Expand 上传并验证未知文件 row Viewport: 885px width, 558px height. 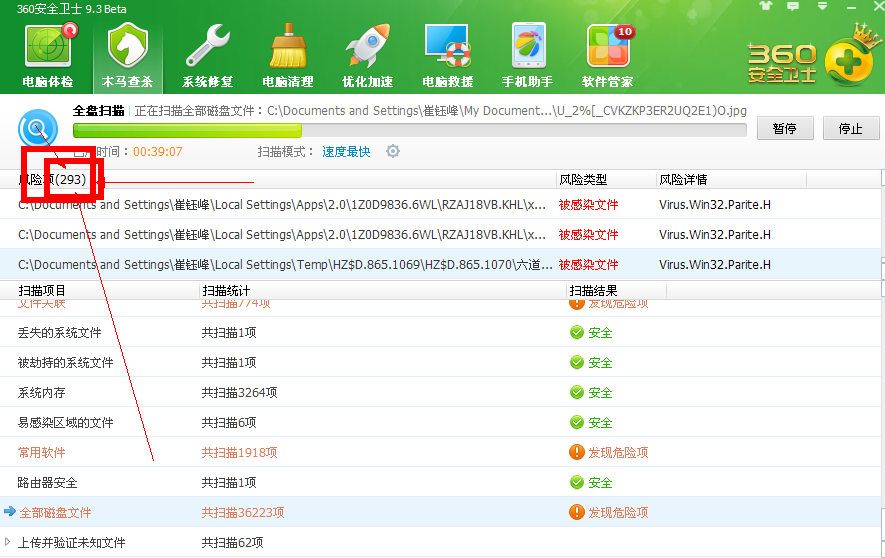coord(7,542)
